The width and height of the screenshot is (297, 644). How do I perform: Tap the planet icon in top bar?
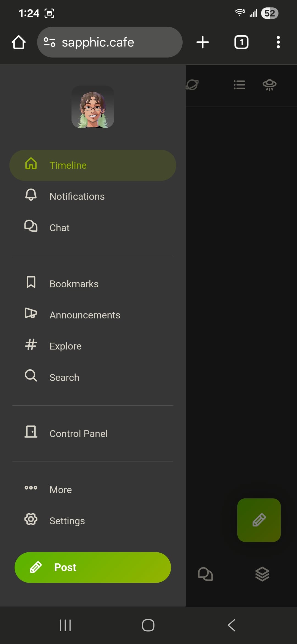(192, 85)
